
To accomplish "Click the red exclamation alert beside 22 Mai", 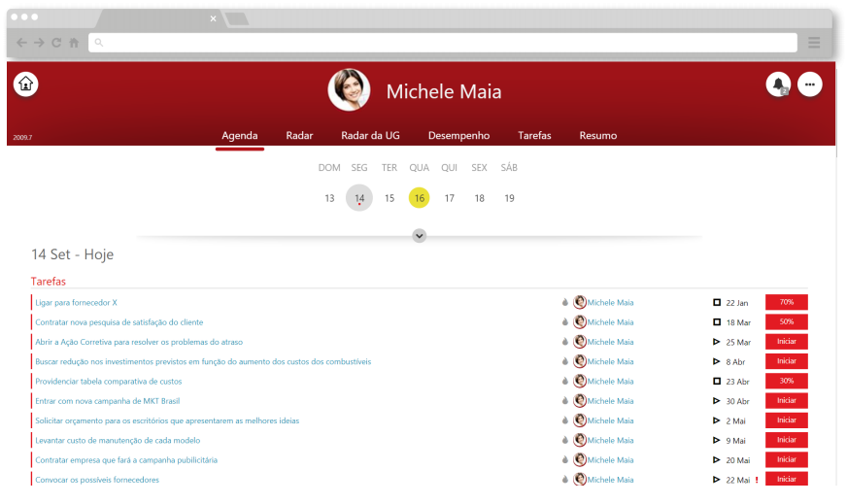I will coord(757,480).
